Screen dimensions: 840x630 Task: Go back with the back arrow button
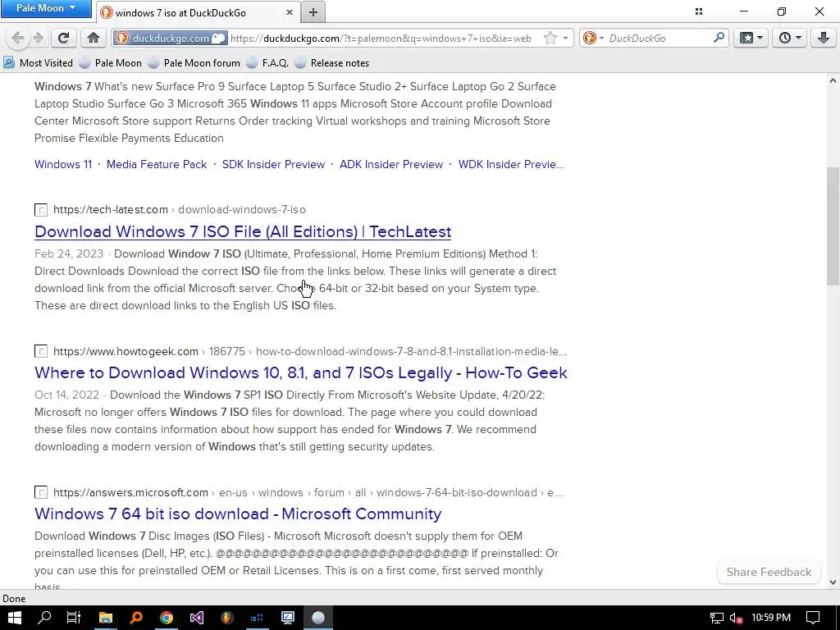[x=18, y=38]
